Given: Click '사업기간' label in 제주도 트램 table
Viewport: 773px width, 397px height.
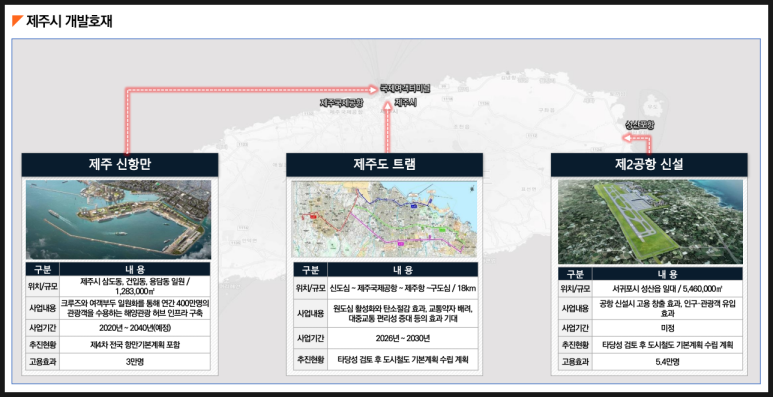Looking at the screenshot, I should (x=310, y=338).
